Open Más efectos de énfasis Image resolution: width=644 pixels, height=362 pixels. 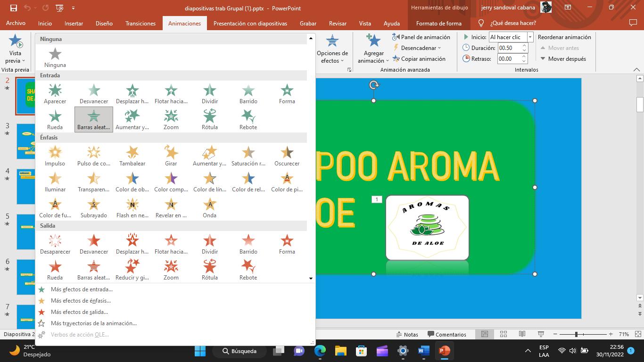click(80, 301)
